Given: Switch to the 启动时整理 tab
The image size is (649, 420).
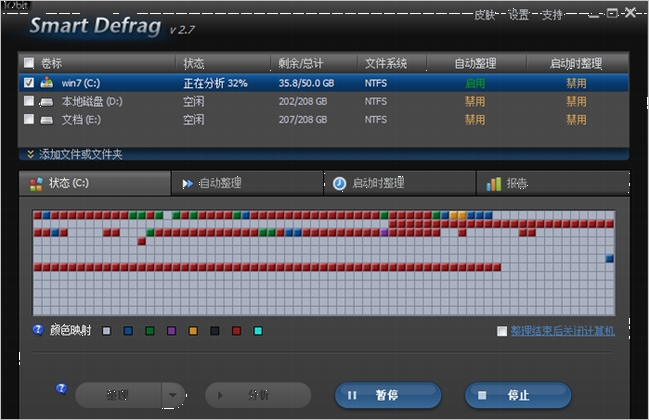Looking at the screenshot, I should (399, 183).
